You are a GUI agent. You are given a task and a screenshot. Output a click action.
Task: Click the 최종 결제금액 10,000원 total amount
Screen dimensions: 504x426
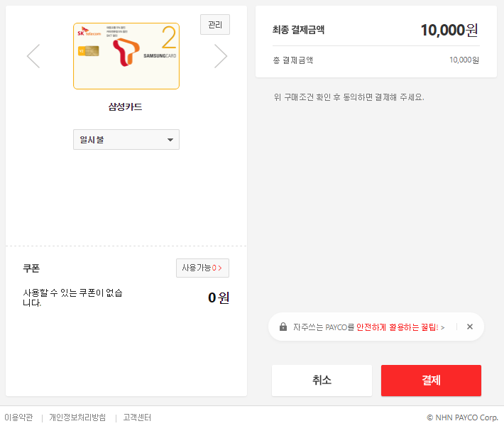[x=449, y=30]
